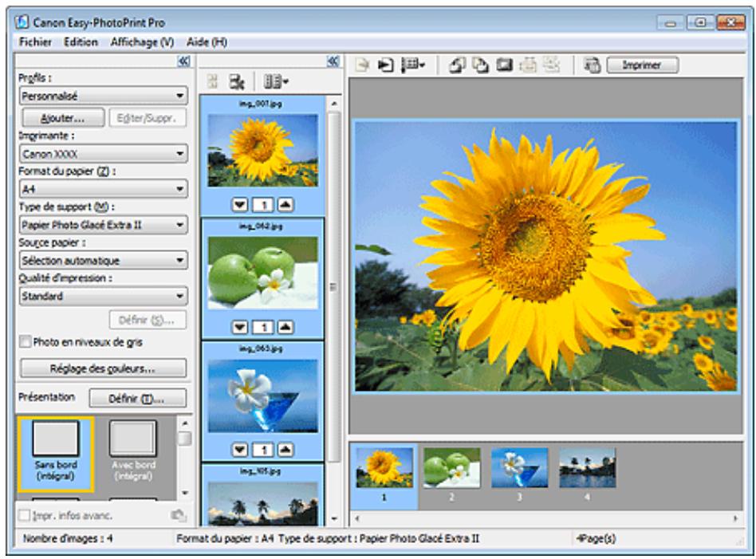756x559 pixels.
Task: Click the icon beside Impr. infos avanc.
Action: 179,516
